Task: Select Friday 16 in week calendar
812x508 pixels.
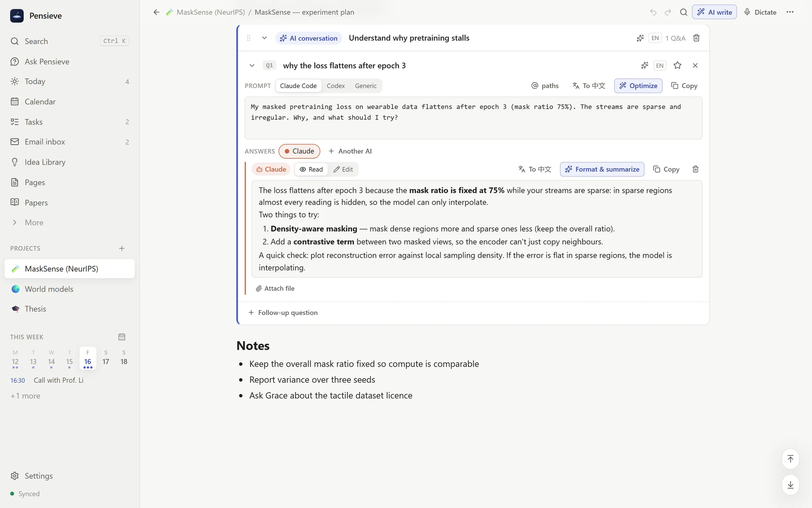Action: [88, 358]
